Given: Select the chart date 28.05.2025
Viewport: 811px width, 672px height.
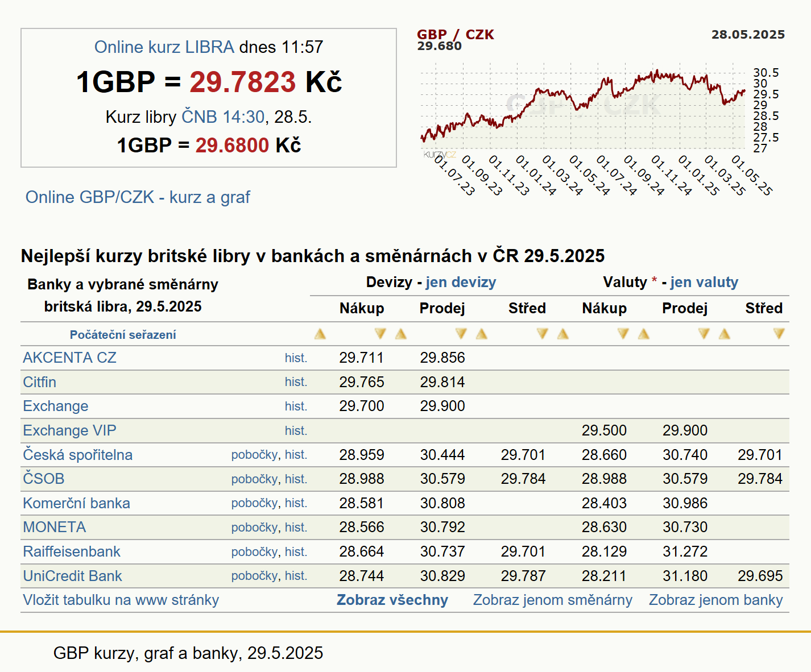Looking at the screenshot, I should pos(748,35).
